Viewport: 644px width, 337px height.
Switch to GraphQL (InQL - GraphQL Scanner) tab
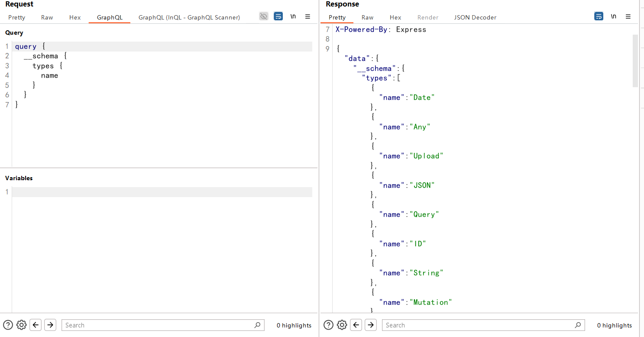click(x=189, y=17)
